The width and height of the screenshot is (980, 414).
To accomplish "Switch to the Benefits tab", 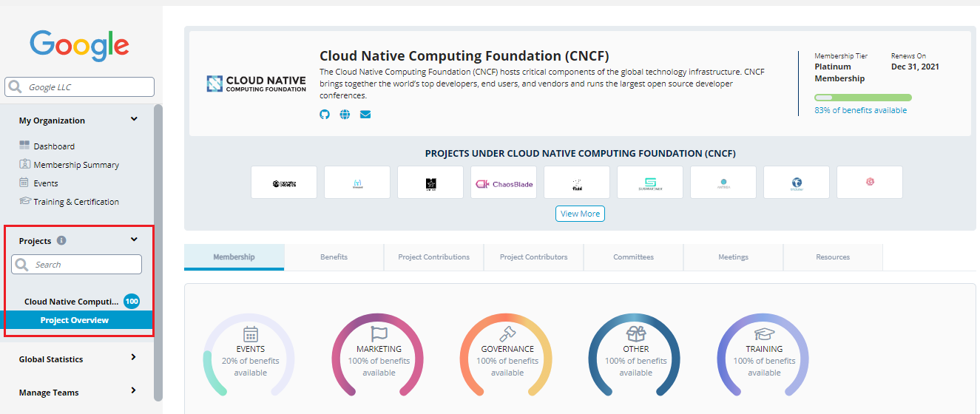I will click(x=334, y=257).
